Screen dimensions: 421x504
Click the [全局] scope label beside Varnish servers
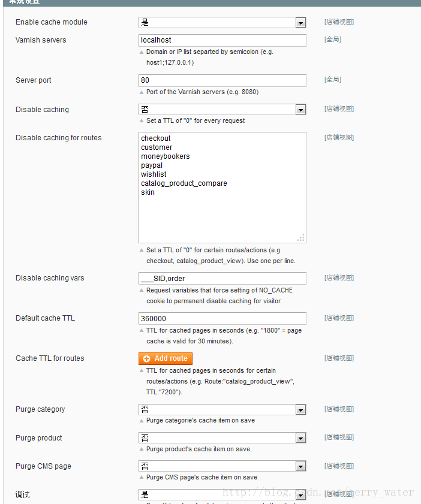[333, 40]
